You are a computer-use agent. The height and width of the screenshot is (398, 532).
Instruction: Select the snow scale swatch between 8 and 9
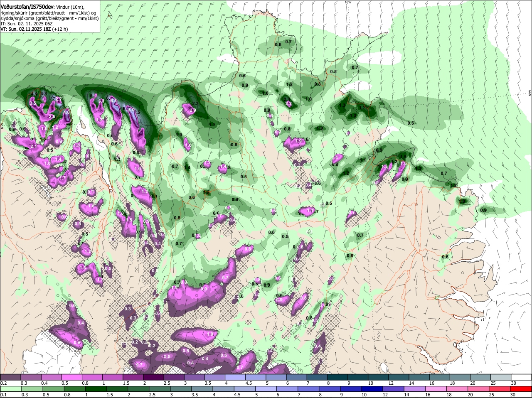[338, 377]
